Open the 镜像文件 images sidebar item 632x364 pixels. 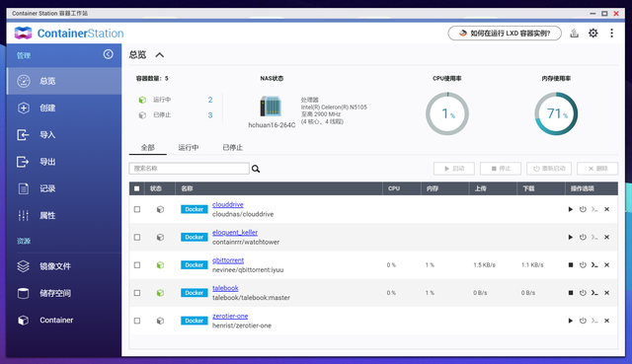[x=64, y=266]
